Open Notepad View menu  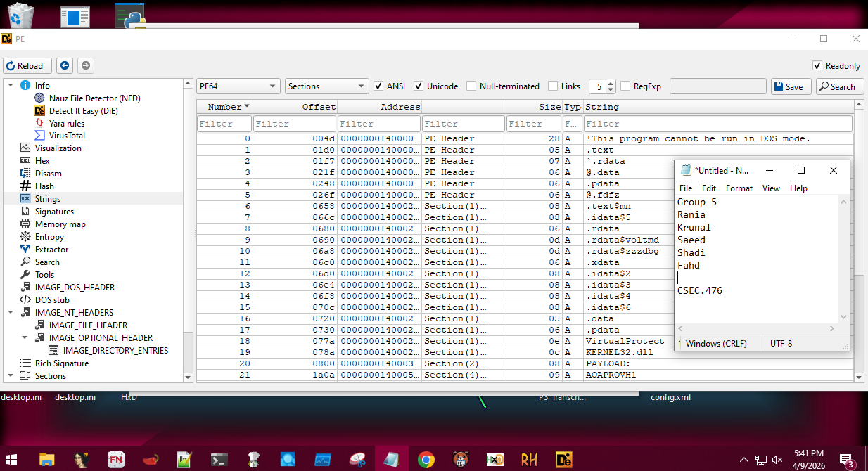coord(771,188)
